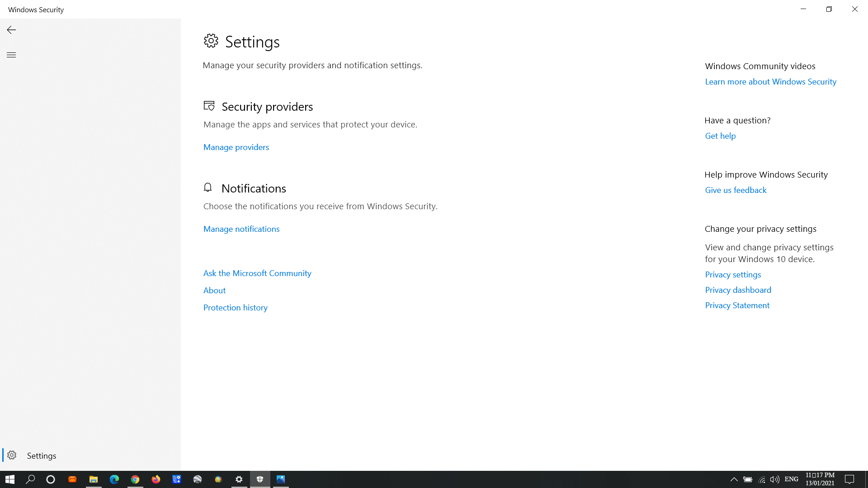Click the Notifications bell icon
The height and width of the screenshot is (488, 868).
pos(208,188)
